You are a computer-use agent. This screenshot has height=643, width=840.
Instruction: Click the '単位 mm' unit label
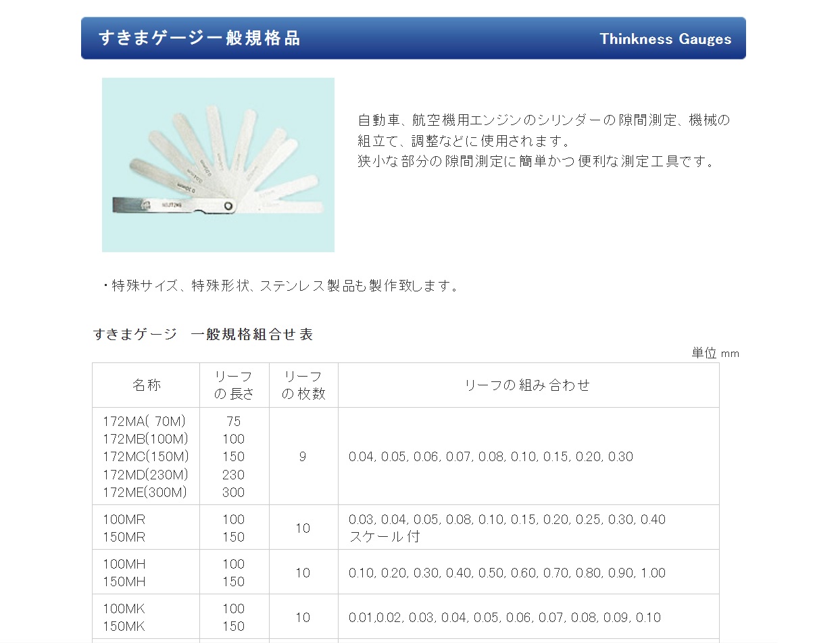click(715, 353)
